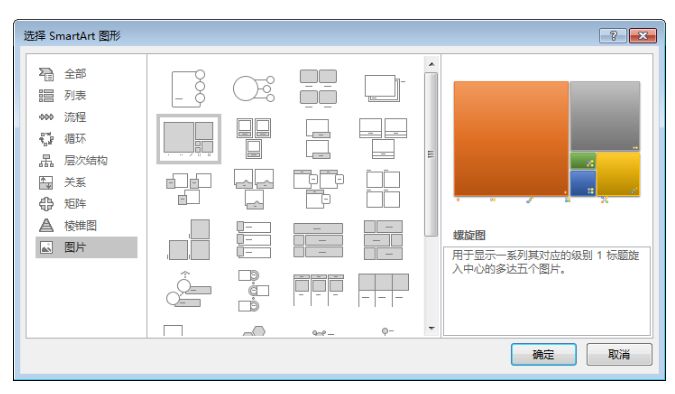Confirm selection with 确定 button
The width and height of the screenshot is (675, 394).
[x=543, y=354]
